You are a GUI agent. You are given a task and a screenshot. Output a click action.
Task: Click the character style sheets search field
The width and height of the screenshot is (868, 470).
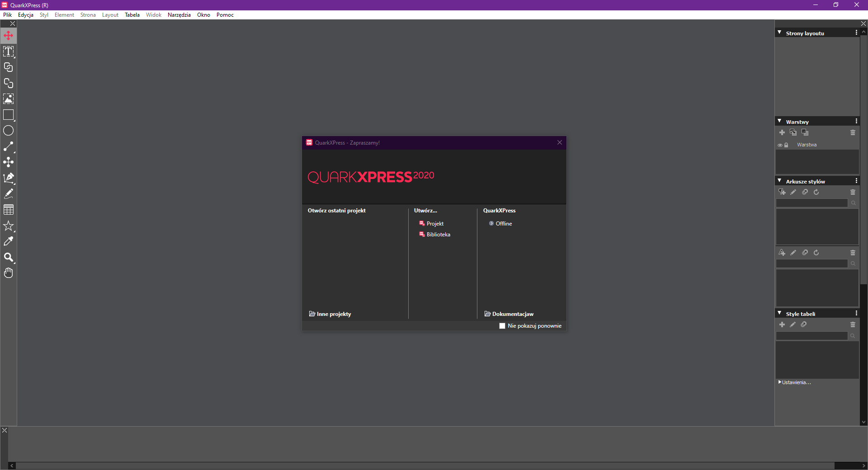coord(812,263)
